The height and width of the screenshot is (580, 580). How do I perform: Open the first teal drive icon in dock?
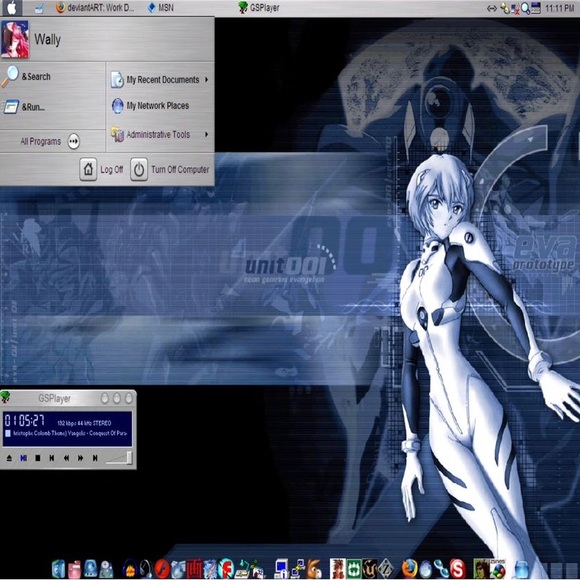click(58, 569)
